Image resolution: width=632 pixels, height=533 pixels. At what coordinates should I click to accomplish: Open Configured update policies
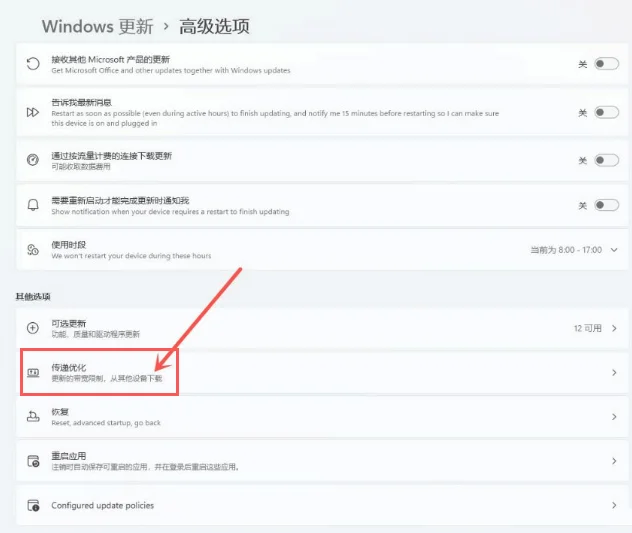322,505
